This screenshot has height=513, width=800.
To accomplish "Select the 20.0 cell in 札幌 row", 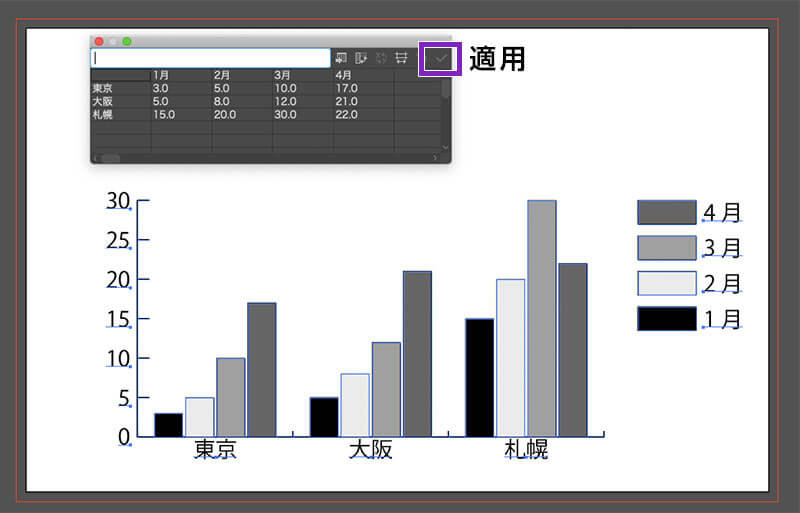I will tap(242, 115).
